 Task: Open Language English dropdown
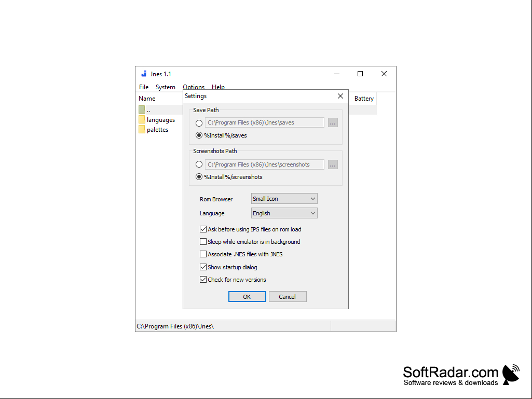coord(284,213)
